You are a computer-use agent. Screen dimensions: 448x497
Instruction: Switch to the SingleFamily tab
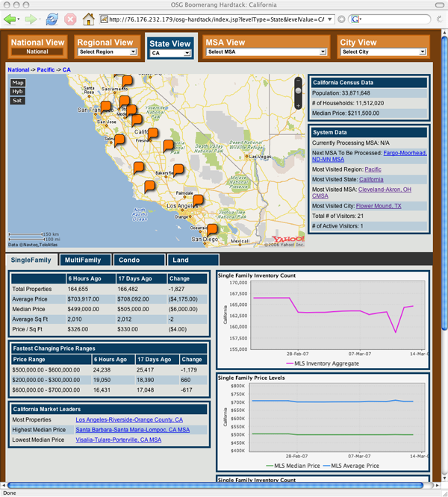(31, 260)
